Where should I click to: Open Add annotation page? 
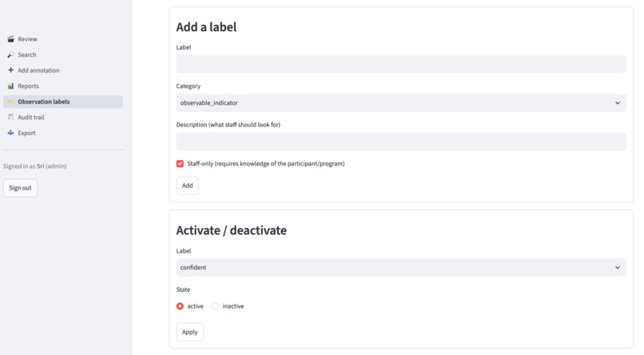point(63,70)
